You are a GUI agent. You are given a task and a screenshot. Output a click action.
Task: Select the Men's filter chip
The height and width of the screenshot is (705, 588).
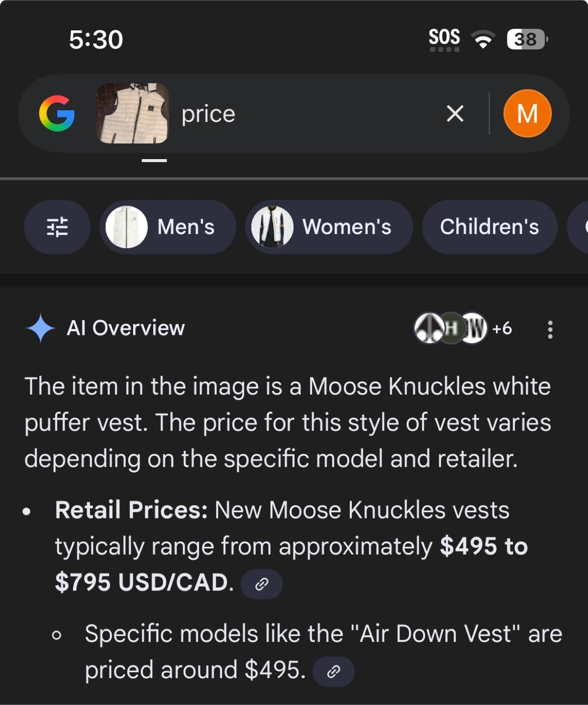pyautogui.click(x=168, y=227)
